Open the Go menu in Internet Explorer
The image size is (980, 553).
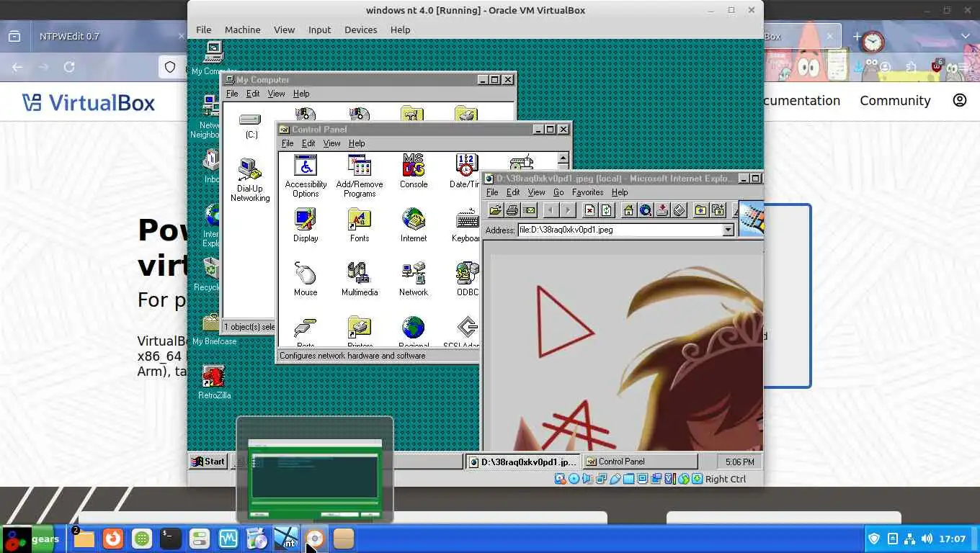point(558,192)
